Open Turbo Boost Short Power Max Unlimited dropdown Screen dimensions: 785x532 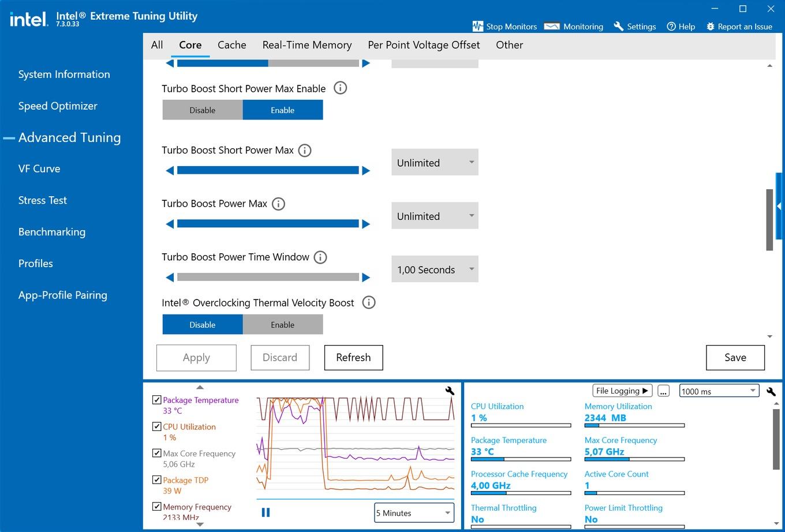(435, 163)
